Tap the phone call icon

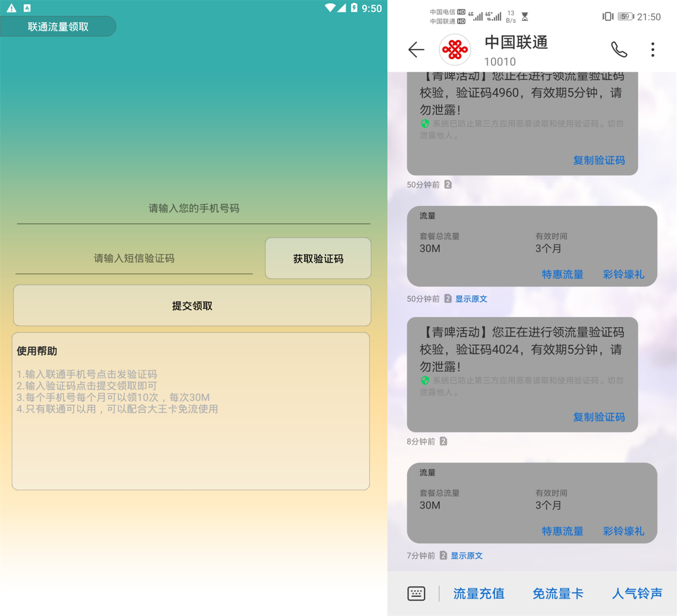pyautogui.click(x=619, y=49)
